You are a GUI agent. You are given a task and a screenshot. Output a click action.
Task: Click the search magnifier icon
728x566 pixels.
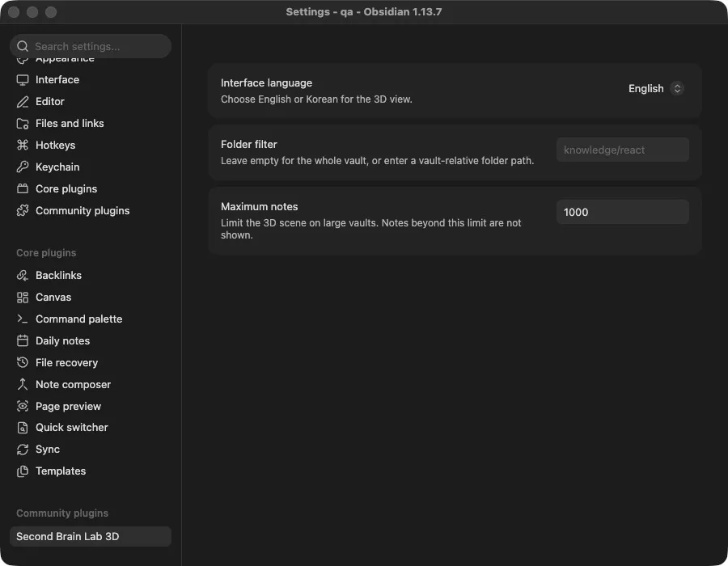pos(23,46)
